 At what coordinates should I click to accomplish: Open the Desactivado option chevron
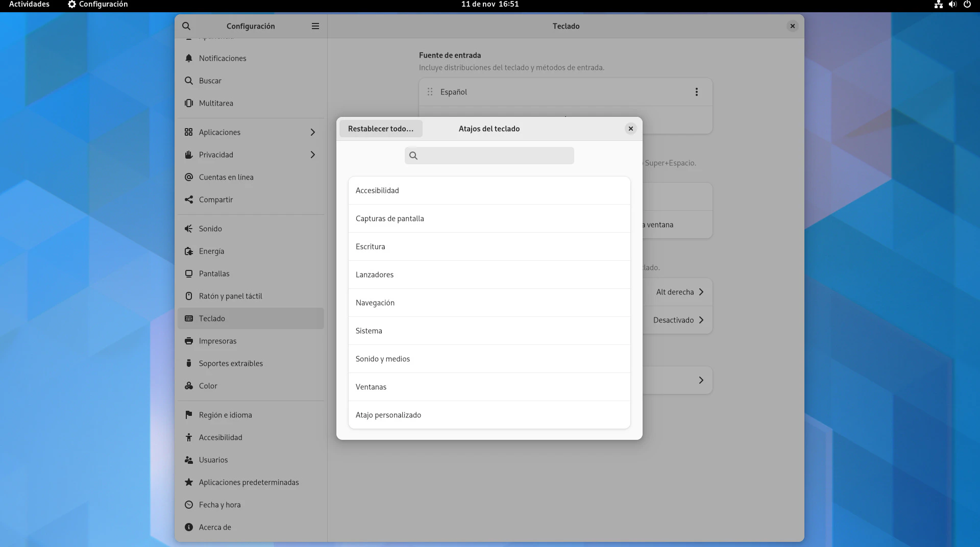pyautogui.click(x=701, y=320)
